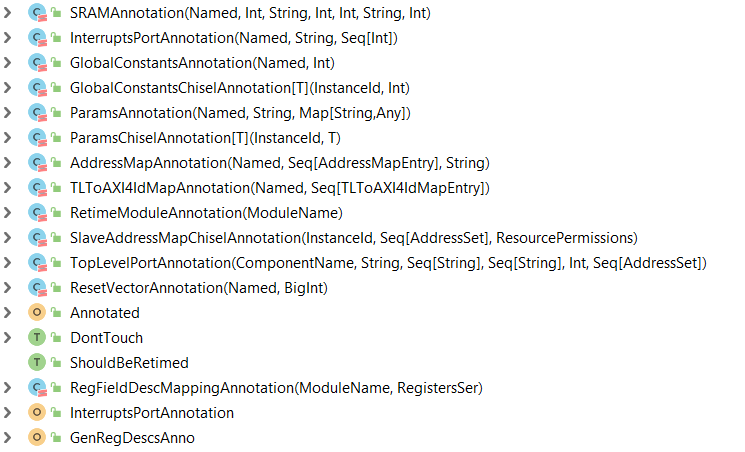
Task: Select GlobalConstantsChiselAnnotation[T] entry
Action: (x=239, y=88)
